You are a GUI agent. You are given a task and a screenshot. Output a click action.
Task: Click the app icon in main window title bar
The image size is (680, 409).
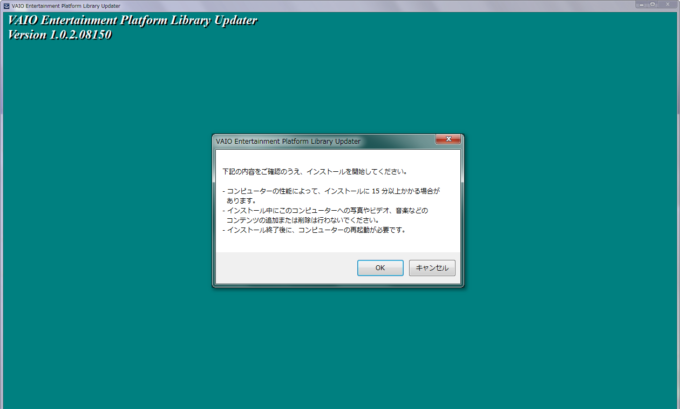[x=6, y=5]
